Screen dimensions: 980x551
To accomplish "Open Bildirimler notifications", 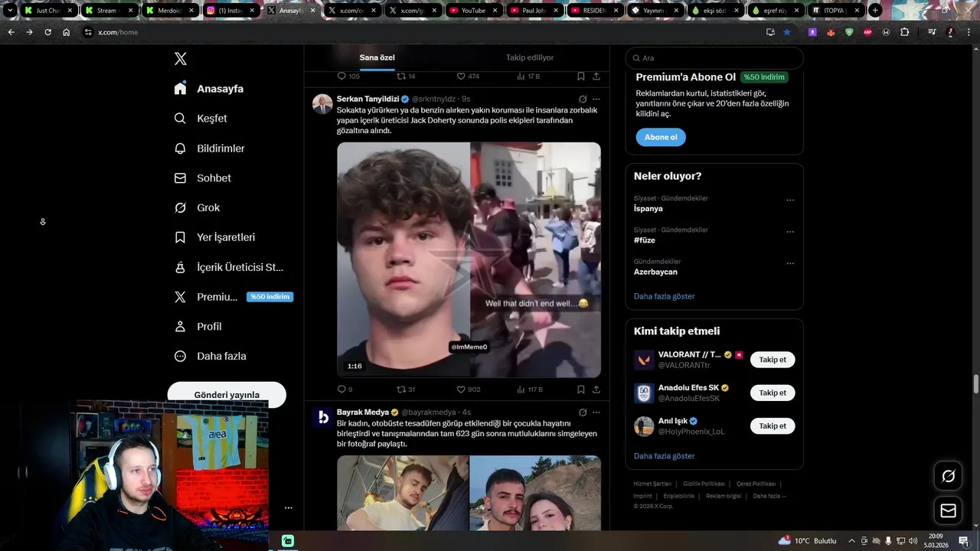I will [x=210, y=148].
